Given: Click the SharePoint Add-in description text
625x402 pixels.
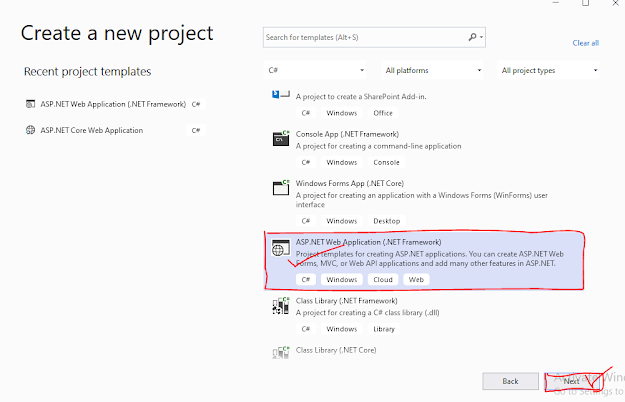Looking at the screenshot, I should (x=361, y=96).
